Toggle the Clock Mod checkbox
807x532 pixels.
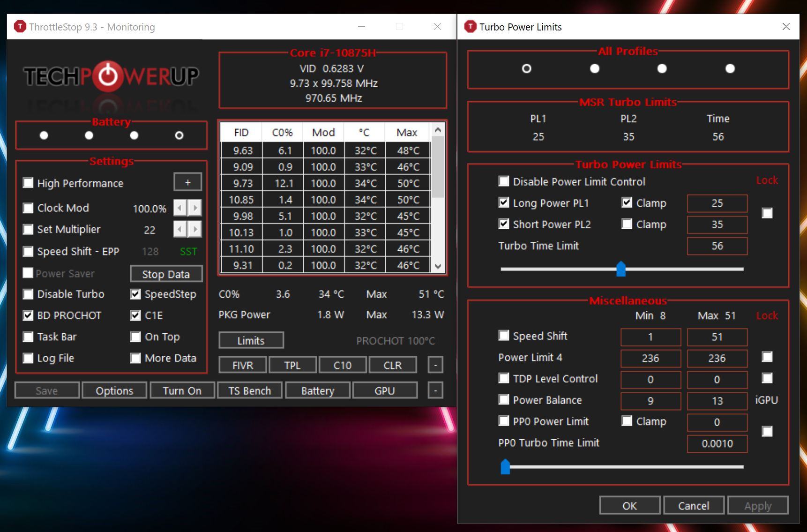(x=28, y=208)
